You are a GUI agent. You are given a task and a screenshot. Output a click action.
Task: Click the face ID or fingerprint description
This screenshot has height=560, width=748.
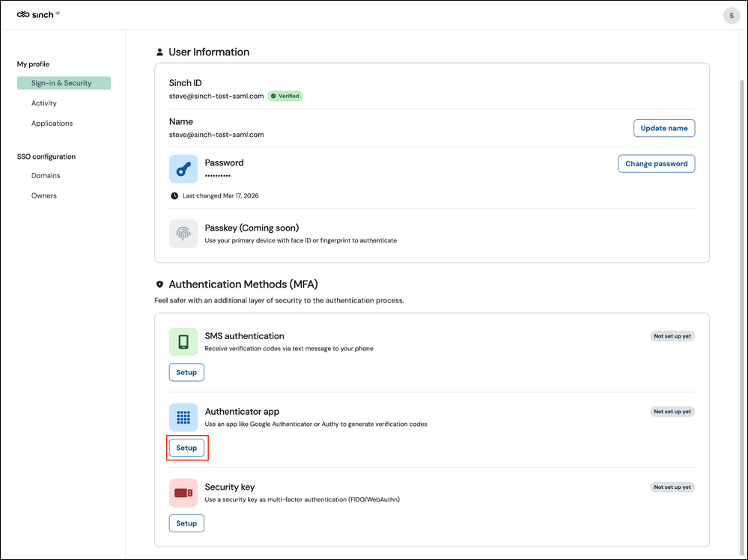(x=300, y=240)
